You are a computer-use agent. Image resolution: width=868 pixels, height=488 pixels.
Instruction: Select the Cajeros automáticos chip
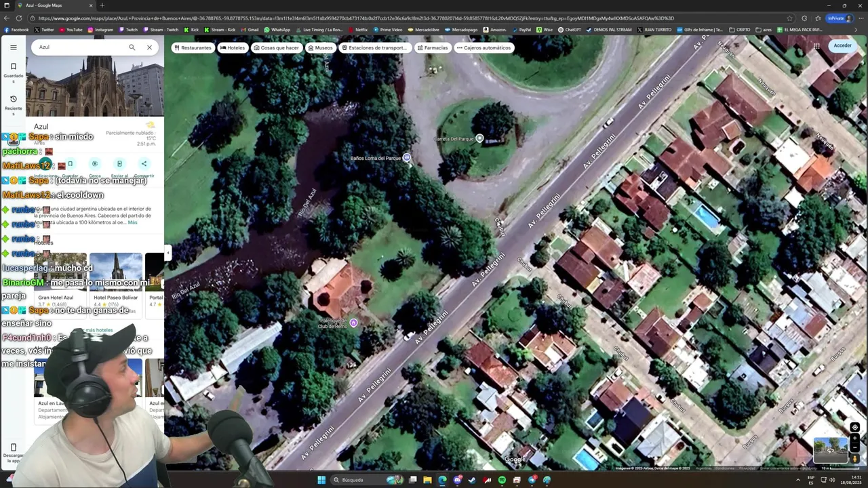[x=484, y=47]
